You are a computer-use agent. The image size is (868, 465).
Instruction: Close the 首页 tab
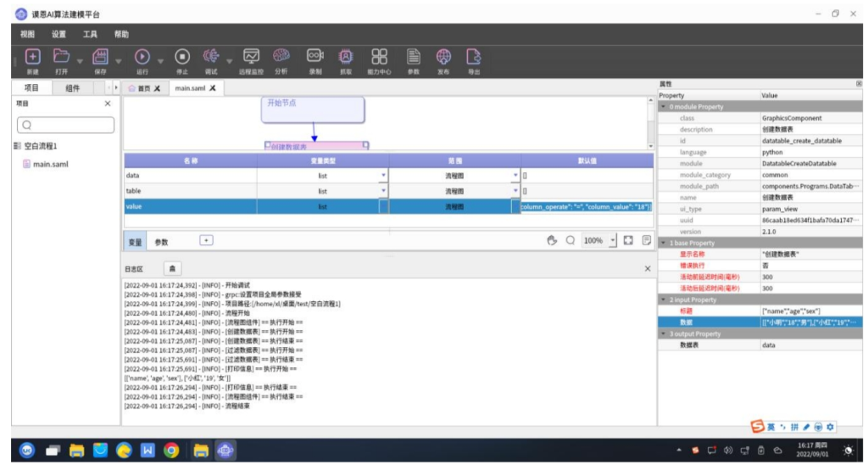157,89
